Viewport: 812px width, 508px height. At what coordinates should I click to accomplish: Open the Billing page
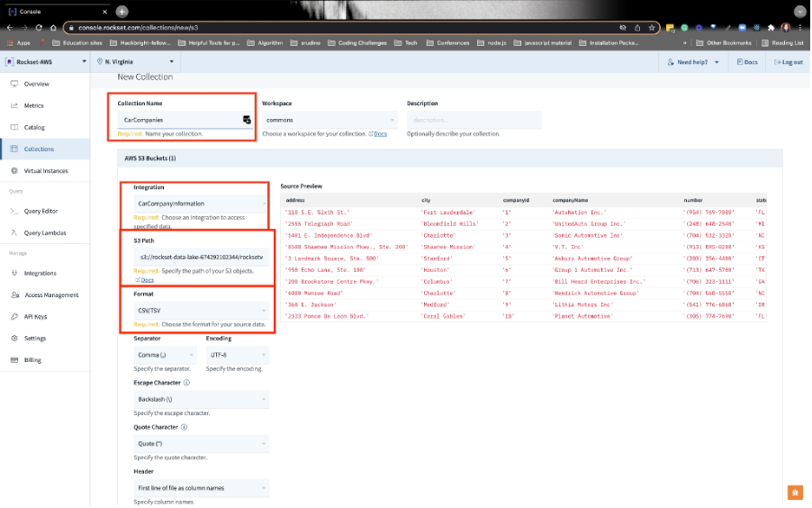tap(32, 360)
